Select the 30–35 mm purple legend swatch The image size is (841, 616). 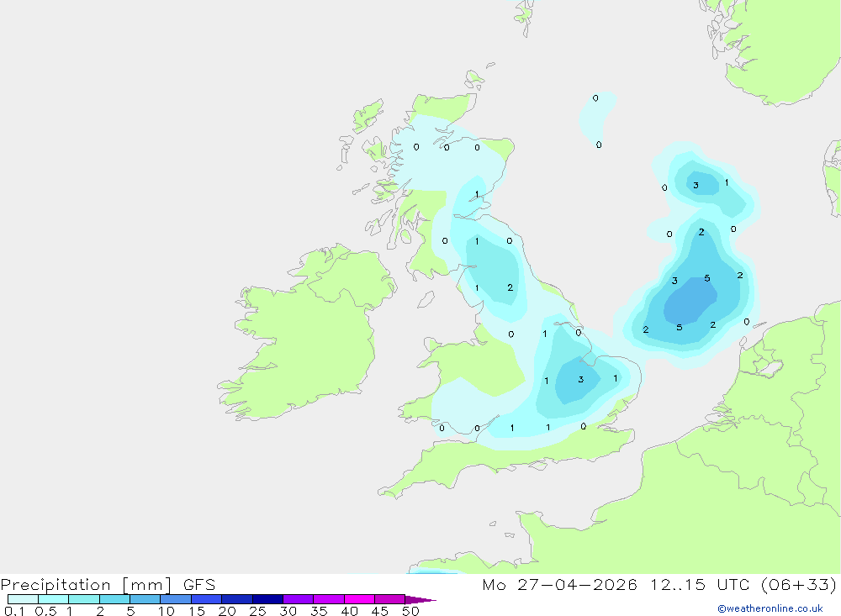click(x=299, y=599)
